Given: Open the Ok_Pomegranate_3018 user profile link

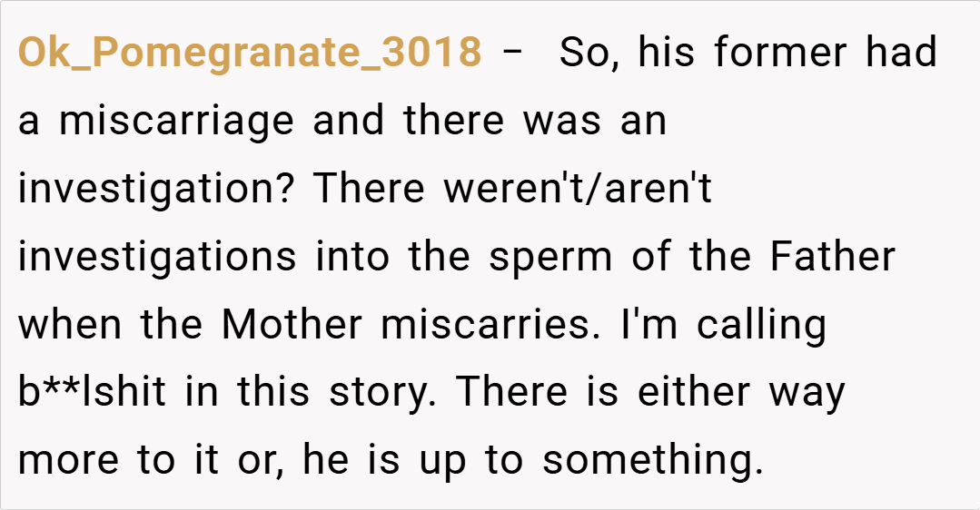Looking at the screenshot, I should 250,54.
